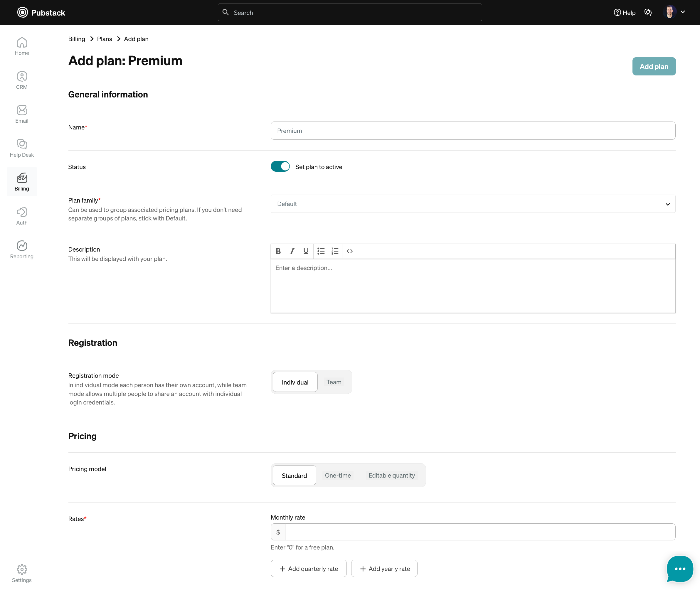Viewport: 700px width, 590px height.
Task: Expand the Plan family dropdown
Action: click(x=473, y=204)
